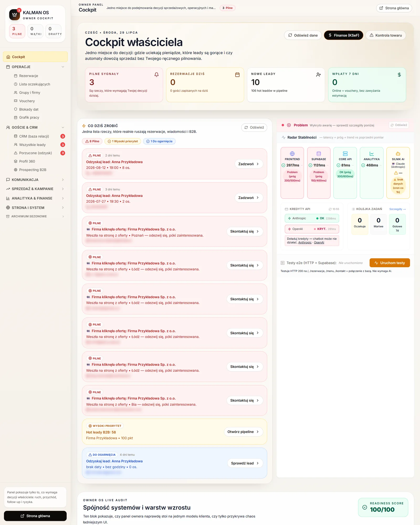The image size is (420, 525).
Task: Toggle the 1 Do ogarnięcia filter chip
Action: click(x=159, y=141)
